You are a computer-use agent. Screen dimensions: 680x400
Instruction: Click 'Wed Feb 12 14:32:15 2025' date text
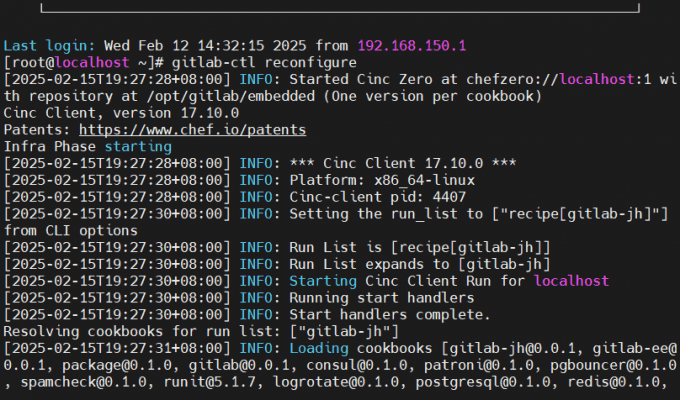[205, 46]
